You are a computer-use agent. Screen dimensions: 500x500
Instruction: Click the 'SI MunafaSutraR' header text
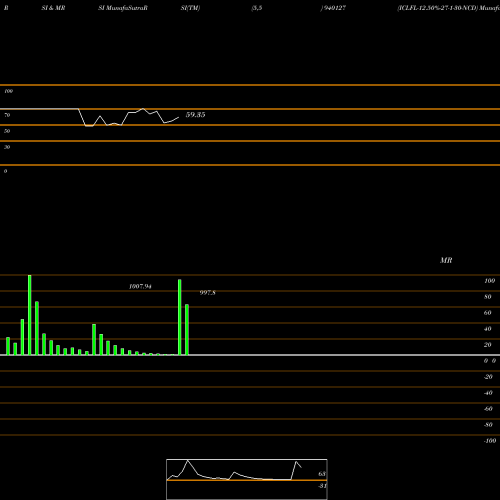(x=123, y=8)
